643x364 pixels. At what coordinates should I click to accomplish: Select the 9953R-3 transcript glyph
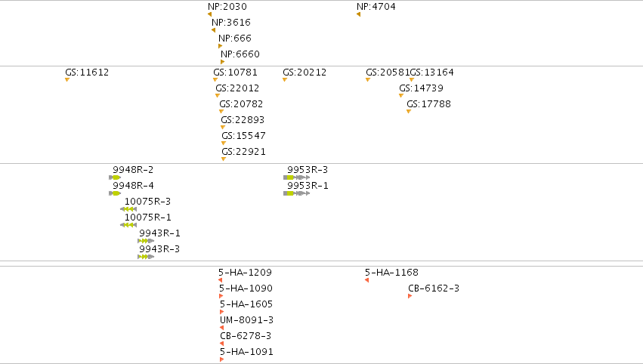tap(296, 177)
